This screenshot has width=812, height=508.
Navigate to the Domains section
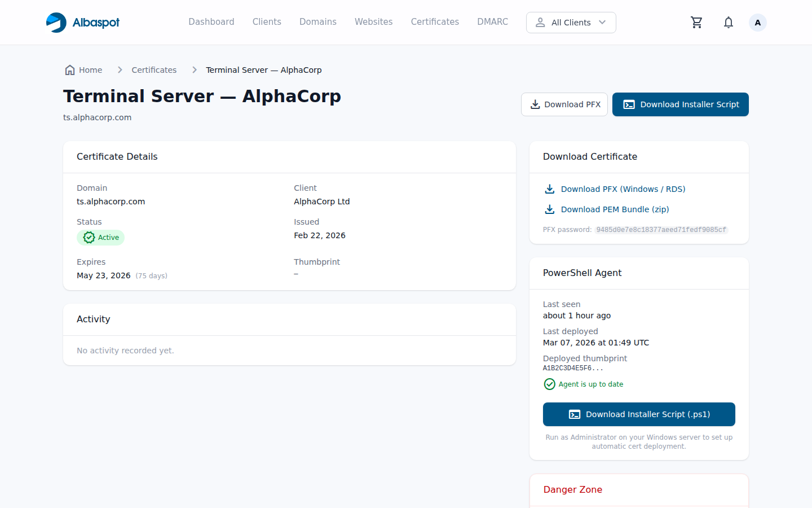pos(317,22)
